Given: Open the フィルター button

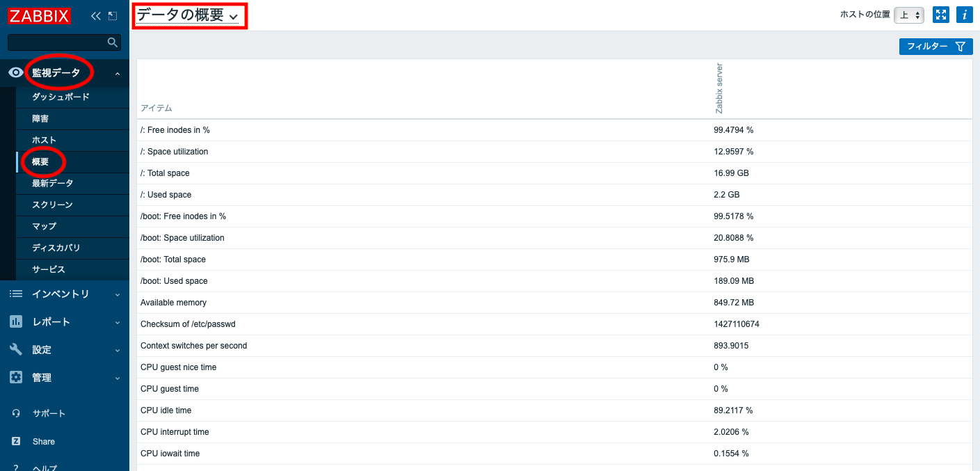Looking at the screenshot, I should point(935,47).
